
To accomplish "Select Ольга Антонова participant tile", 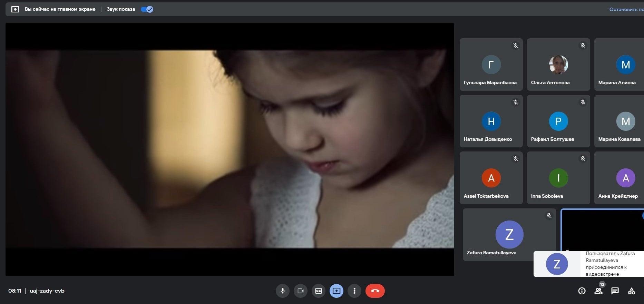I will (x=558, y=65).
